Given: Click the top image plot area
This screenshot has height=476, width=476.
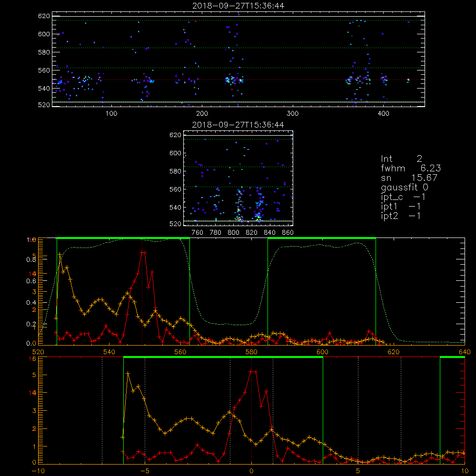Looking at the screenshot, I should point(238,59).
